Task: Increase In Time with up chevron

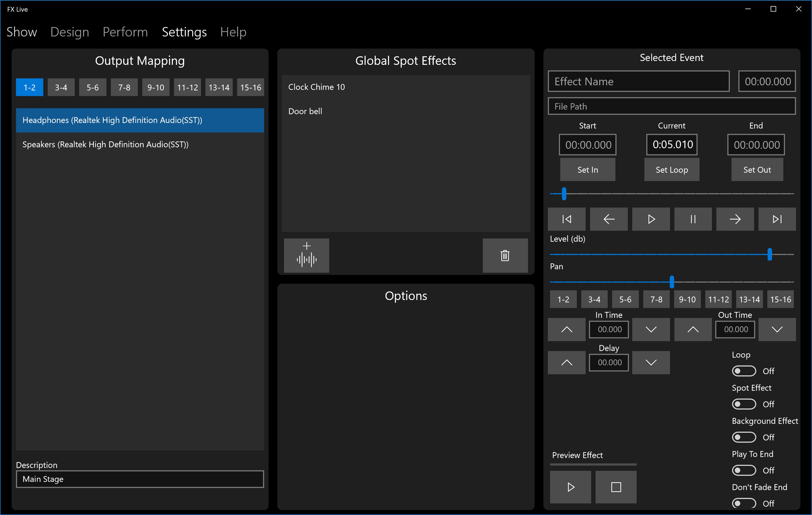Action: (x=567, y=329)
